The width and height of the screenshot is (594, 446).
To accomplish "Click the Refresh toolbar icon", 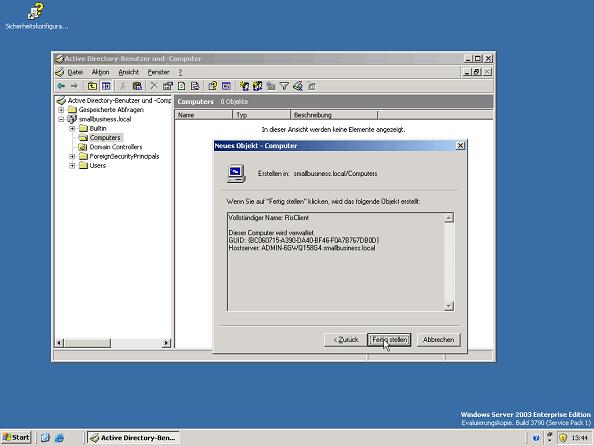I will pos(181,86).
